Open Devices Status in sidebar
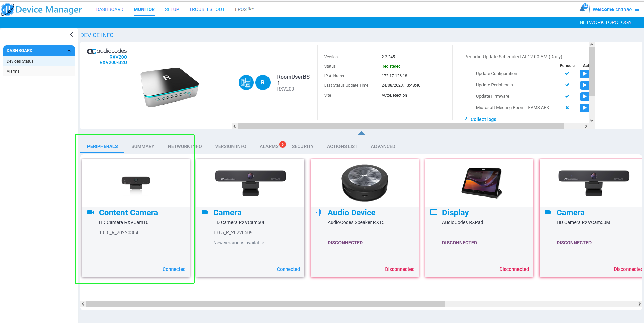644x323 pixels. [x=39, y=61]
